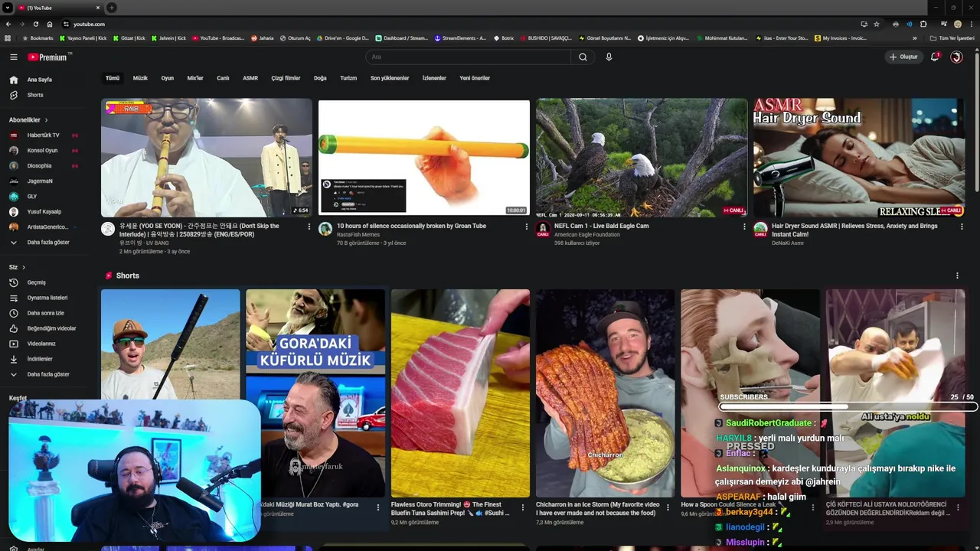This screenshot has height=551, width=980.
Task: Go back in browser history
Action: 8,24
